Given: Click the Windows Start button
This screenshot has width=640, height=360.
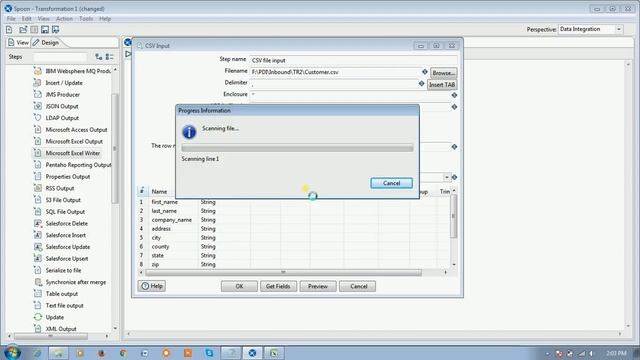Looking at the screenshot, I should click(x=11, y=353).
